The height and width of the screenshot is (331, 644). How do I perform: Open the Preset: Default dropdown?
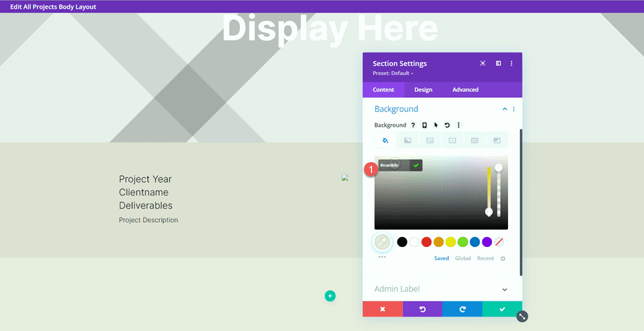pos(393,73)
